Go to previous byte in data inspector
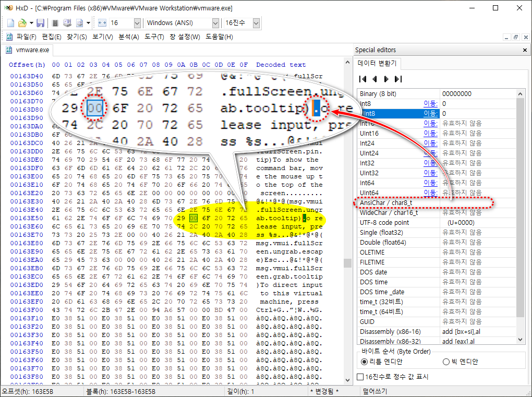Viewport: 532px width, 397px height. 374,79
